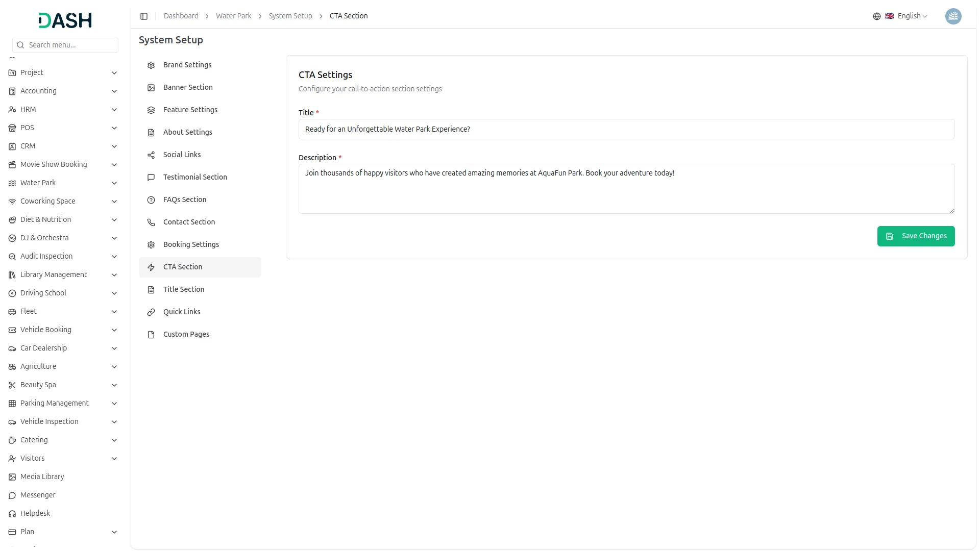This screenshot has height=551, width=980.
Task: Click the FAQs Section question icon
Action: click(x=151, y=200)
